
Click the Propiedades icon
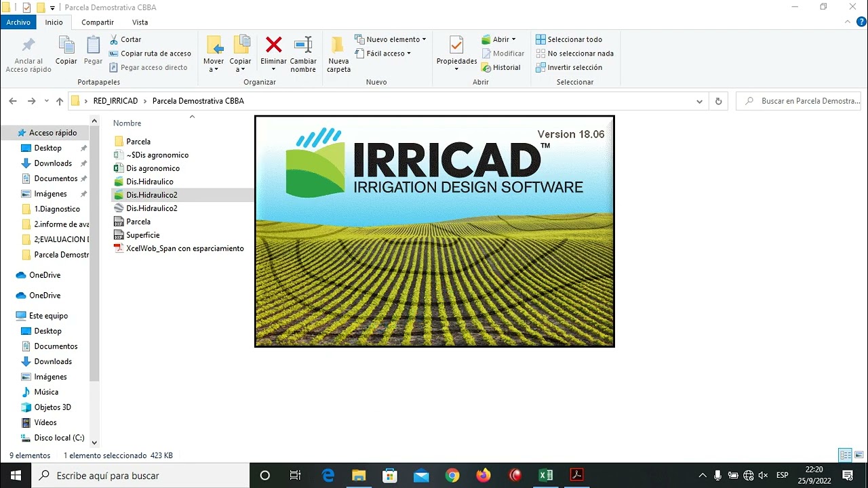(x=456, y=45)
